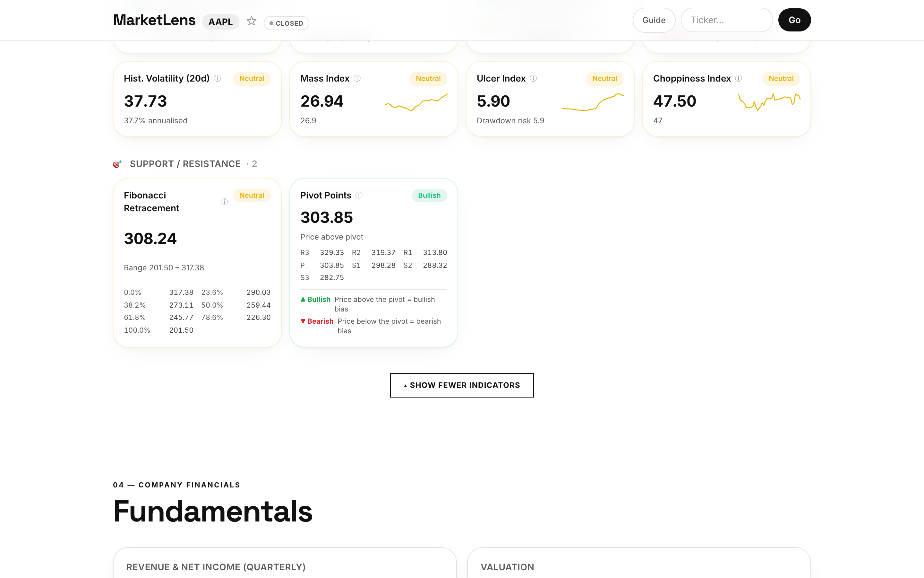
Task: Open info for Hist. Volatility (20d)
Action: click(x=217, y=78)
